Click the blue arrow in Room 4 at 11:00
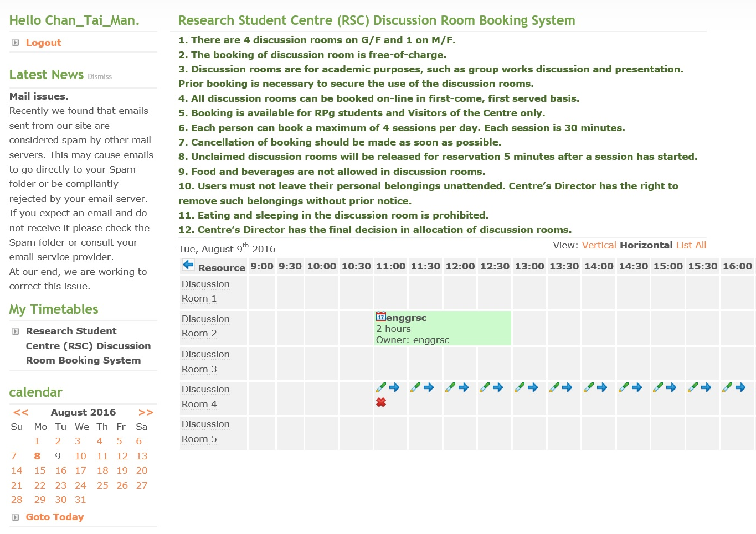 [394, 387]
